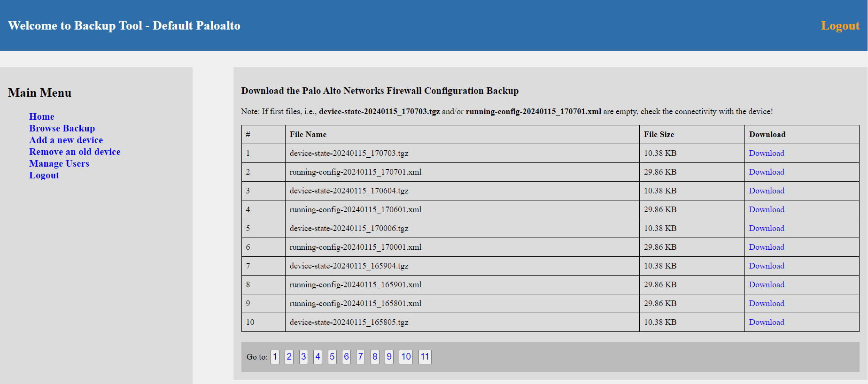The height and width of the screenshot is (384, 868).
Task: Download running-config-20240115_170701.xml
Action: coord(767,172)
